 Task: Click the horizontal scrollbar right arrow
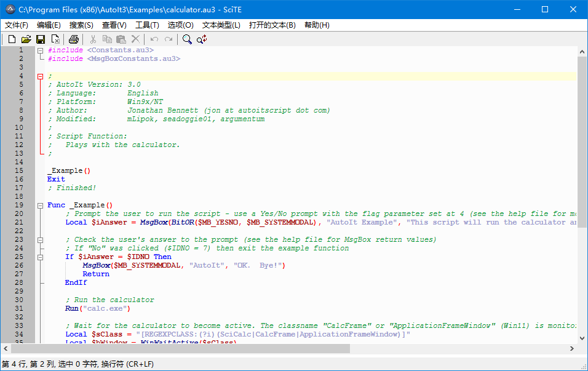point(572,348)
